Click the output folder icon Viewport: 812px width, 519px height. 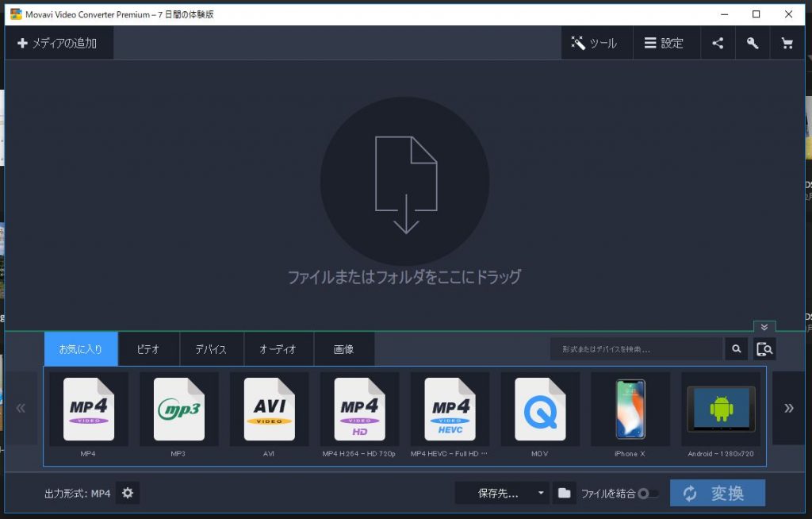tap(565, 493)
